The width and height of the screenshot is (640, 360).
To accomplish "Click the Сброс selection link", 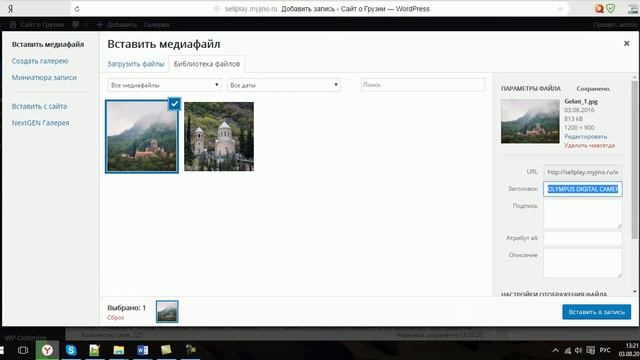I will (x=116, y=317).
